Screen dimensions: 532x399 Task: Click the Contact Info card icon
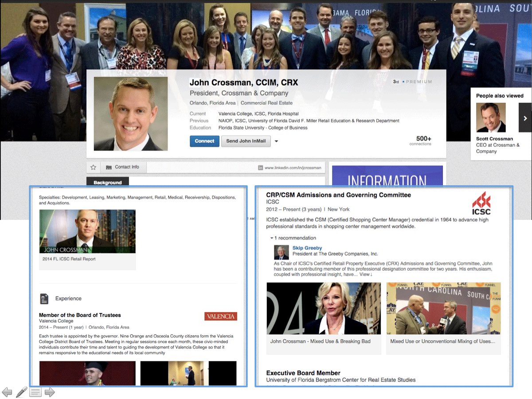coord(109,167)
